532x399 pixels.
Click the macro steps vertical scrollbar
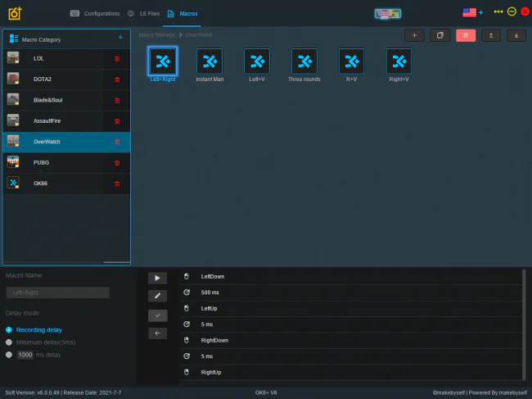[524, 324]
